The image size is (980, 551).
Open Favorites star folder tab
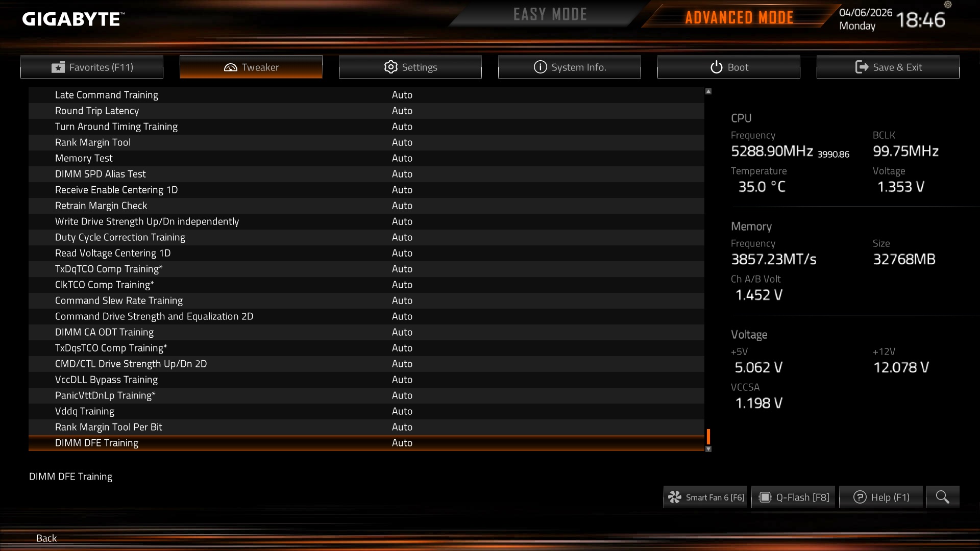coord(92,67)
